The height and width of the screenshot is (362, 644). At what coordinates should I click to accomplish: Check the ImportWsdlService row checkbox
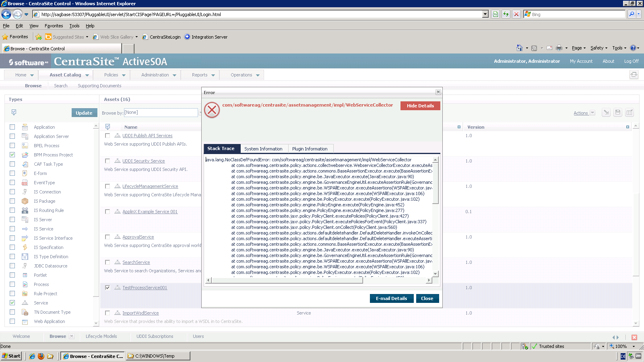107,313
